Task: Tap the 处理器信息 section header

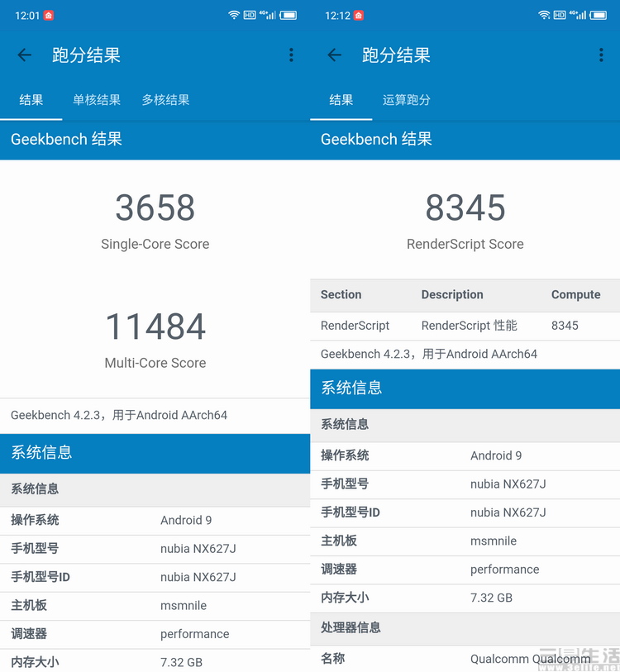Action: pyautogui.click(x=465, y=628)
